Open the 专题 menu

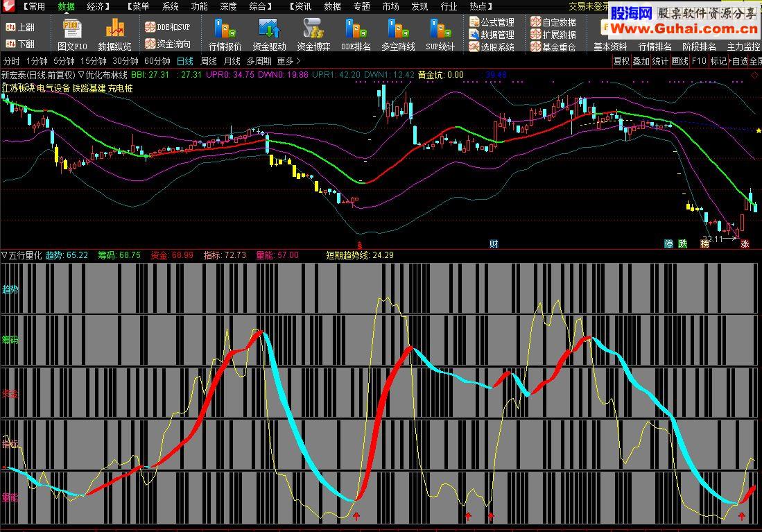[361, 6]
